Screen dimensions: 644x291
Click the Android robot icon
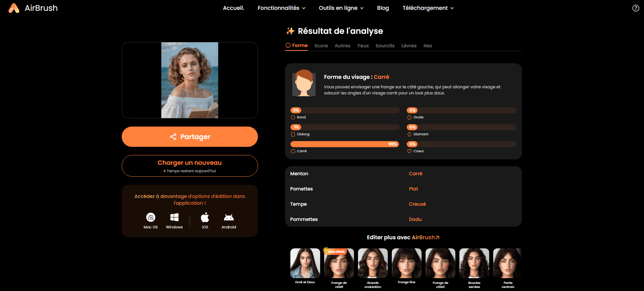coord(229,217)
